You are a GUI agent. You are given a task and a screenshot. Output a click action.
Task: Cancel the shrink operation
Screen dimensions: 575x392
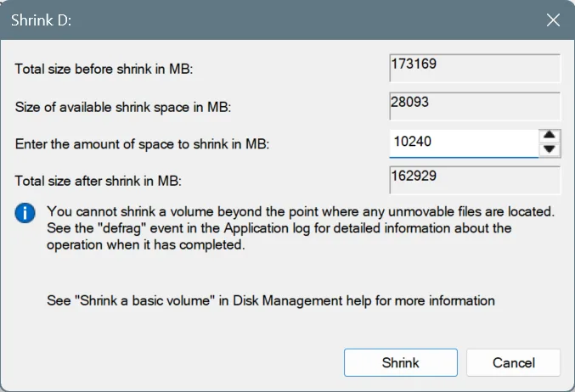(513, 362)
